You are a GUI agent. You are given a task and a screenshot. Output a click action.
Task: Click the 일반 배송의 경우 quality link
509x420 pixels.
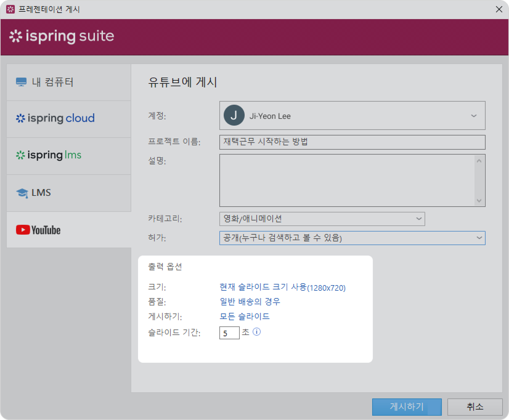point(250,302)
